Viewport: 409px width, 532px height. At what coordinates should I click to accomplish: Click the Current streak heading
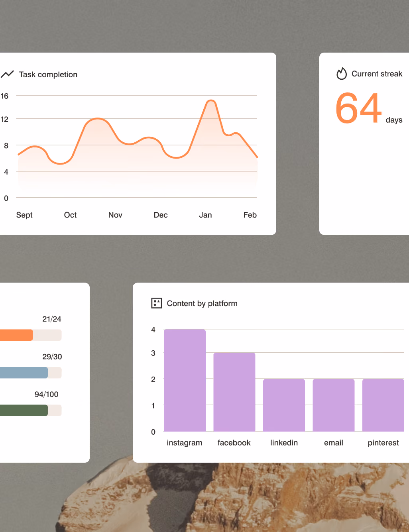click(377, 74)
